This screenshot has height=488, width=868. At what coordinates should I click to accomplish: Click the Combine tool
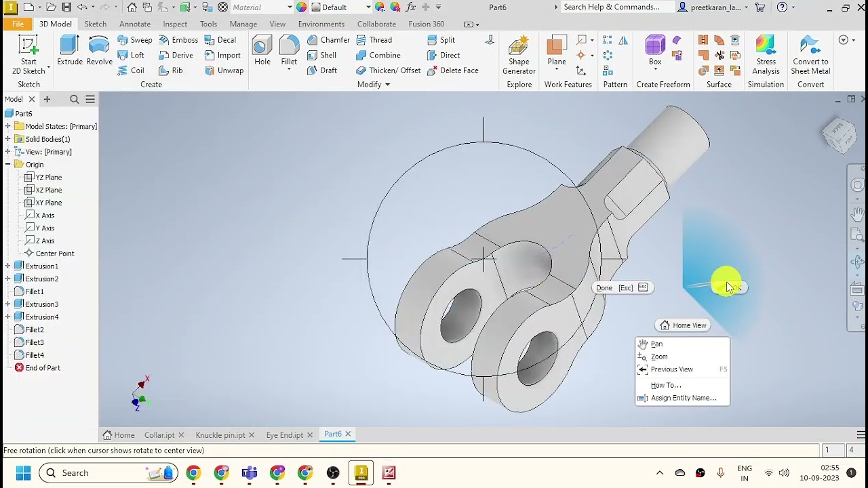(x=378, y=55)
